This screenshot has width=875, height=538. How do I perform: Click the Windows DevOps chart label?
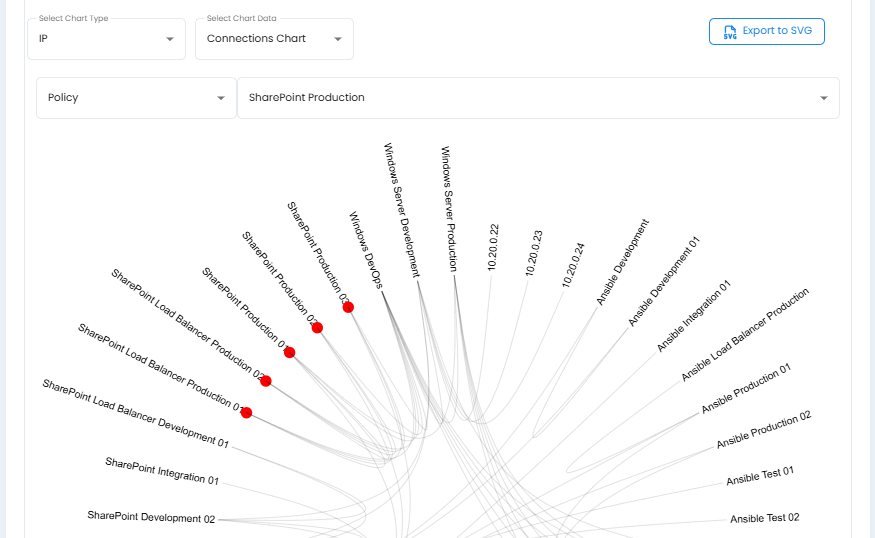[365, 249]
